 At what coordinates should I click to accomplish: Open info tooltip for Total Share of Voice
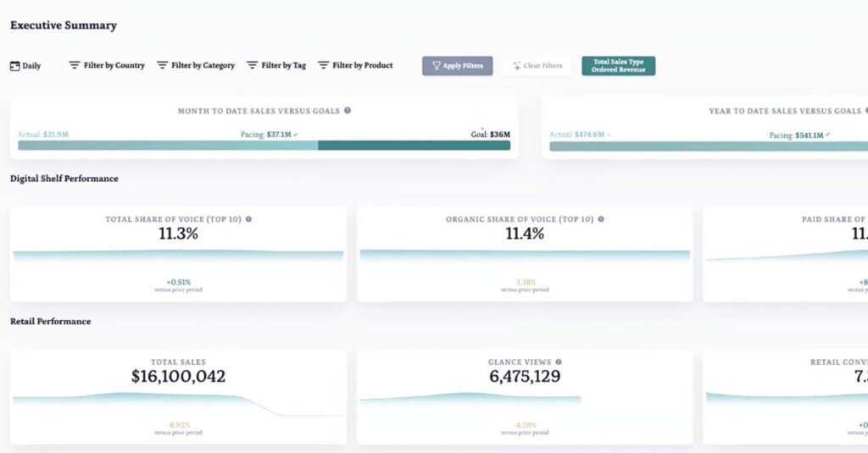click(248, 219)
